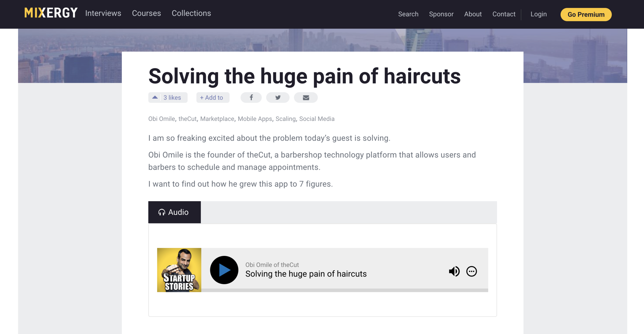
Task: Open Collections from the navigation
Action: point(191,13)
